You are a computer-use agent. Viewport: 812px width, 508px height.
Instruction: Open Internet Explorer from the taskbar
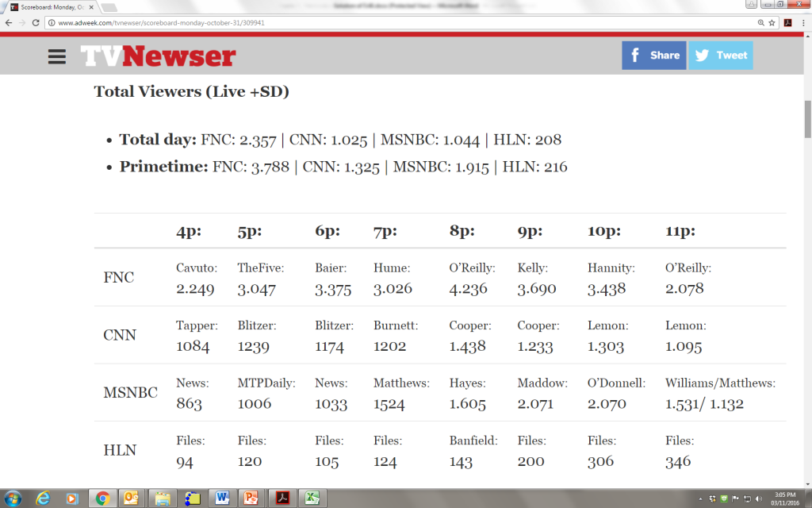pyautogui.click(x=44, y=498)
